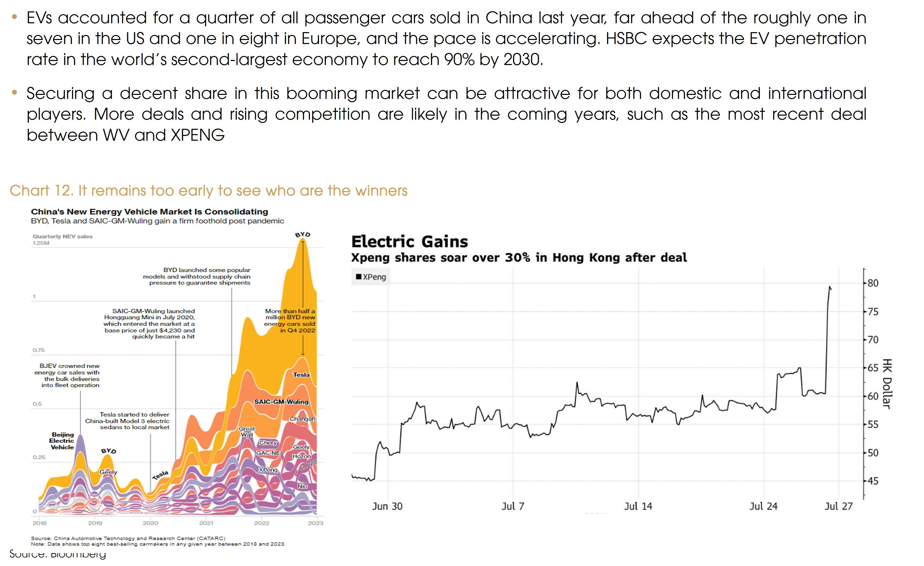Click the CATARC source note line
Image resolution: width=924 pixels, height=566 pixels.
pos(128,538)
